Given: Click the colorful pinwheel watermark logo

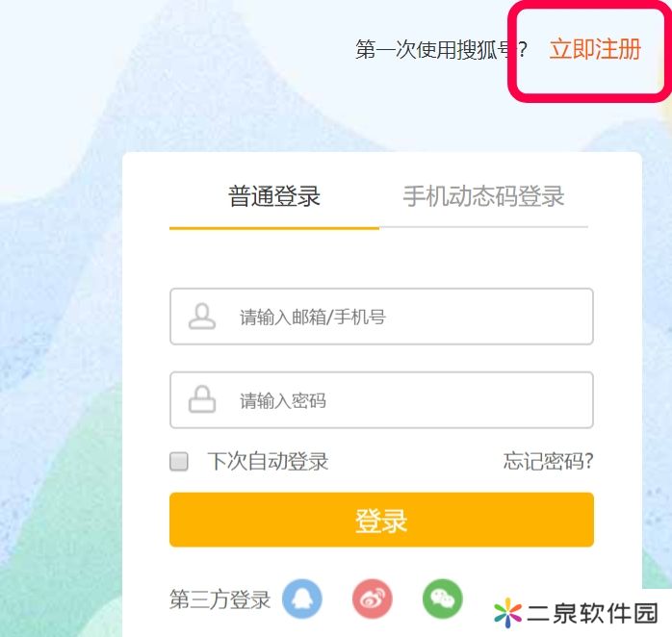Looking at the screenshot, I should point(507,613).
